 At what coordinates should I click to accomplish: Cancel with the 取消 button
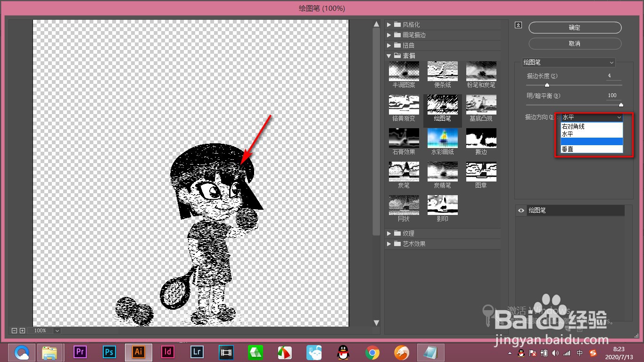click(x=575, y=43)
